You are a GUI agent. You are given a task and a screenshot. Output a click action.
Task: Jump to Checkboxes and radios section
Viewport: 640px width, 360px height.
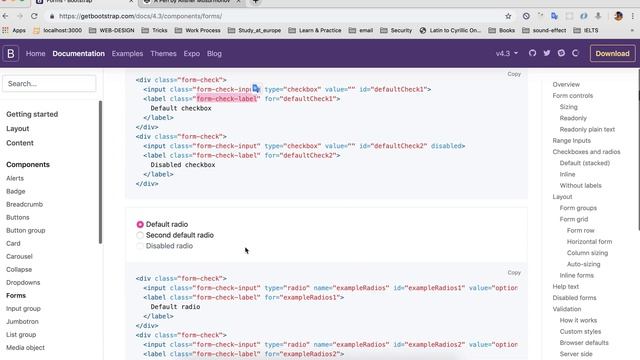586,152
